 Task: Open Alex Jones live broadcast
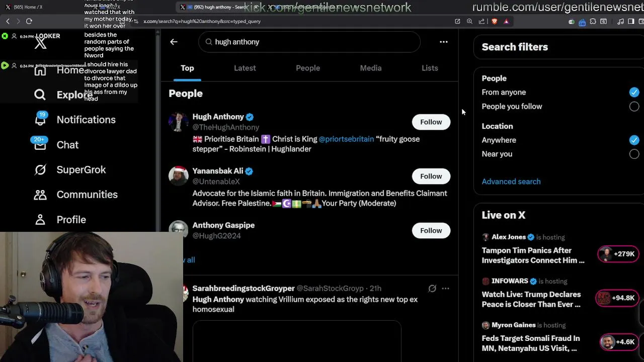(x=533, y=255)
